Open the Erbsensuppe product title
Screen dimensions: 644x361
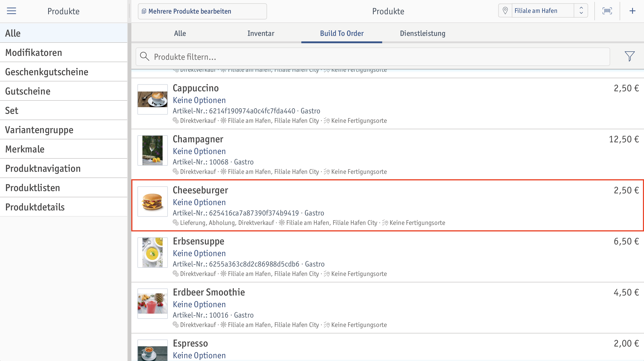198,241
